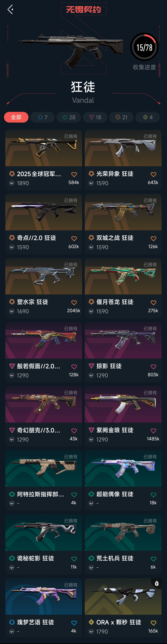Filter by green tier with 28 skins

(69, 117)
